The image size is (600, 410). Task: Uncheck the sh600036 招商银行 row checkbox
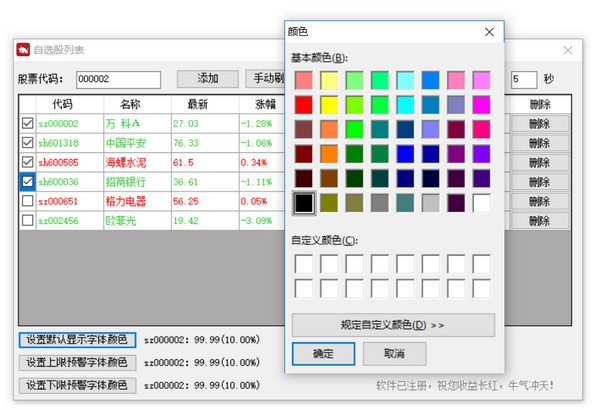click(27, 182)
